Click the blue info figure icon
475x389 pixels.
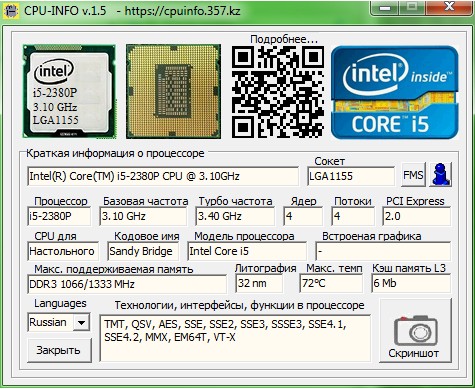tap(440, 174)
